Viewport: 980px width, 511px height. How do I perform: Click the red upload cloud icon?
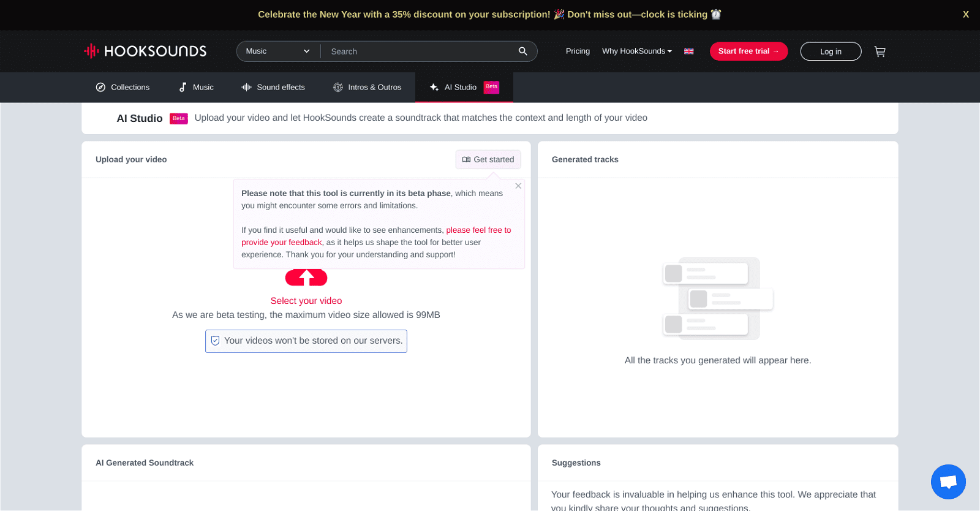306,278
